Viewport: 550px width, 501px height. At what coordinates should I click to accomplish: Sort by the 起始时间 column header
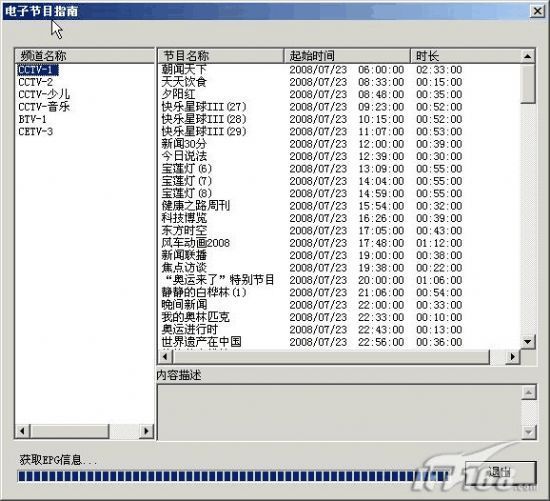coord(347,56)
